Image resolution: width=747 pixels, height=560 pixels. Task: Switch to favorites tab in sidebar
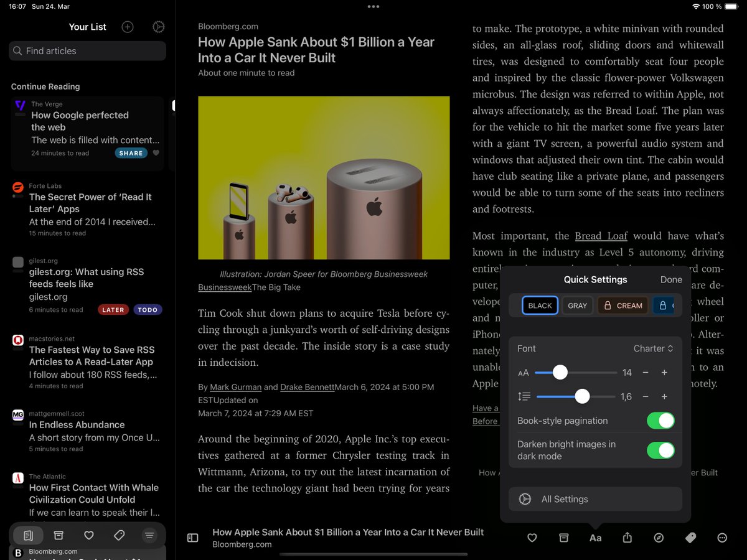tap(89, 535)
